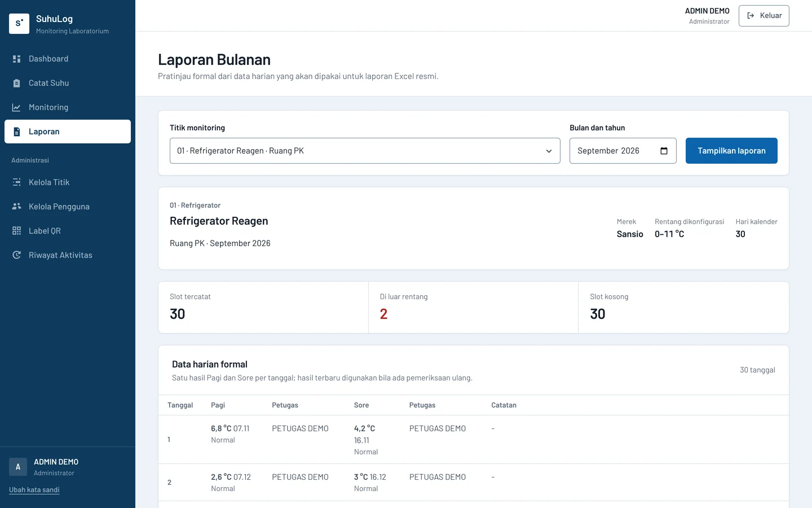Open the Monitoring section
Image resolution: width=812 pixels, height=508 pixels.
tap(68, 107)
